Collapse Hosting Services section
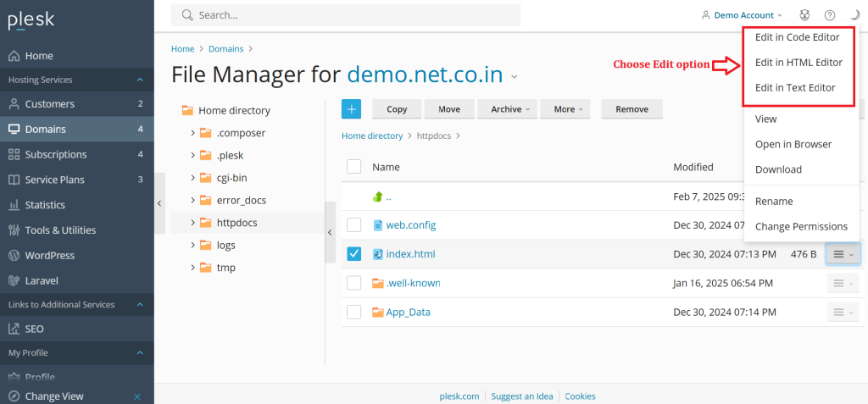Viewport: 868px width, 404px height. [x=140, y=80]
